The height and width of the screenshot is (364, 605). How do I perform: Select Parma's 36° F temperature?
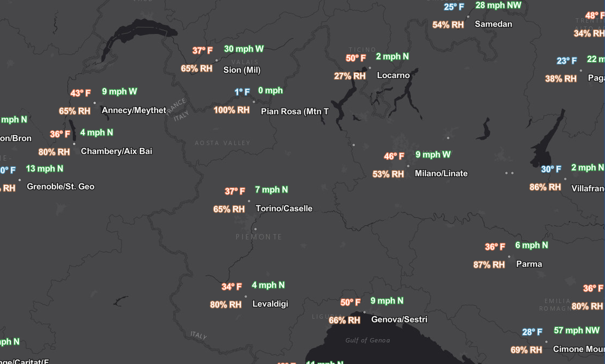click(495, 247)
